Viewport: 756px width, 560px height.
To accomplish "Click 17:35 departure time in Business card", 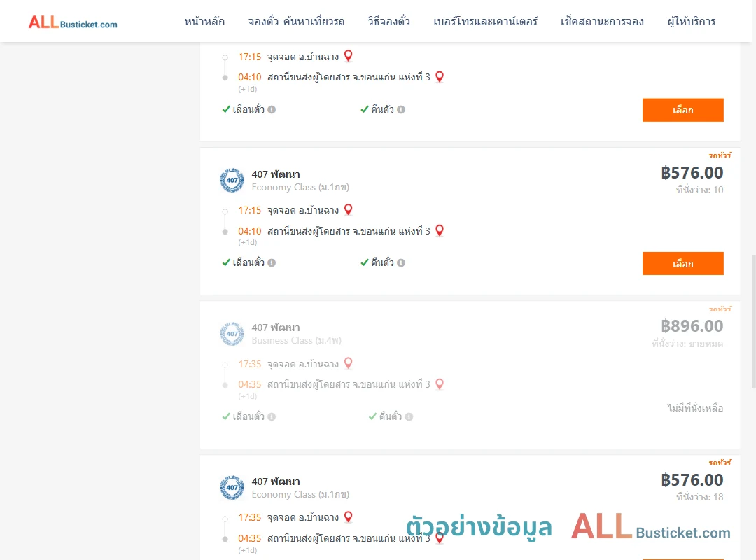I will [x=250, y=364].
